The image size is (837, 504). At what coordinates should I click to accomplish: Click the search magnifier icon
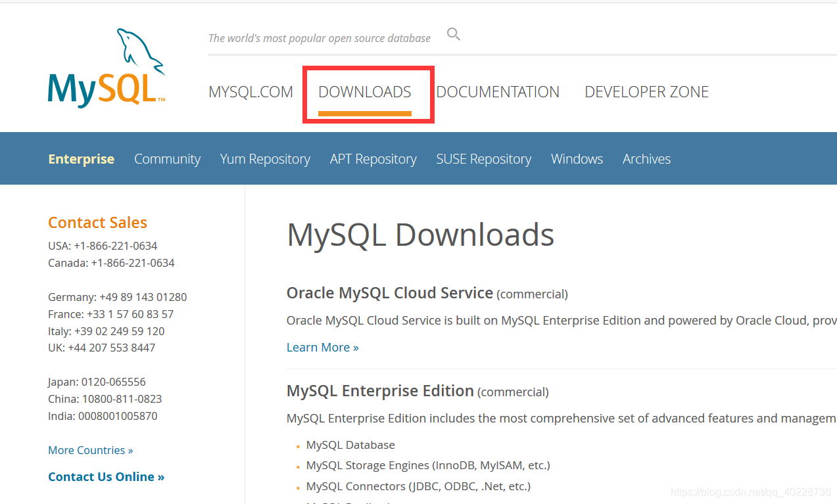coord(454,34)
